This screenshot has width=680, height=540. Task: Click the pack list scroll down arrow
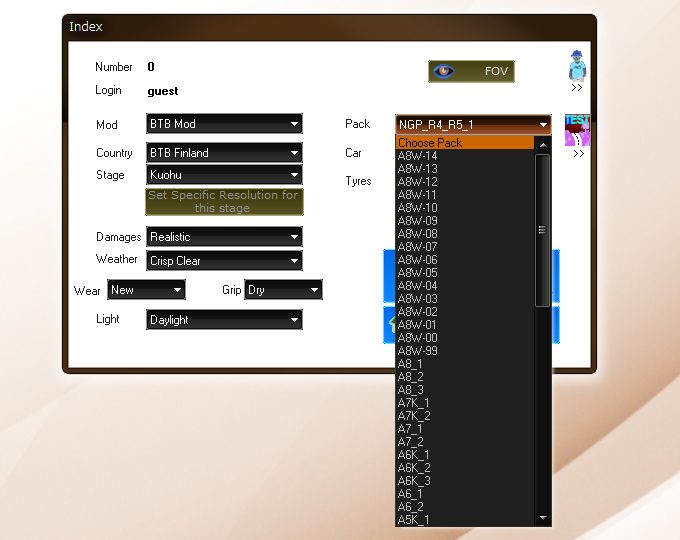(543, 518)
